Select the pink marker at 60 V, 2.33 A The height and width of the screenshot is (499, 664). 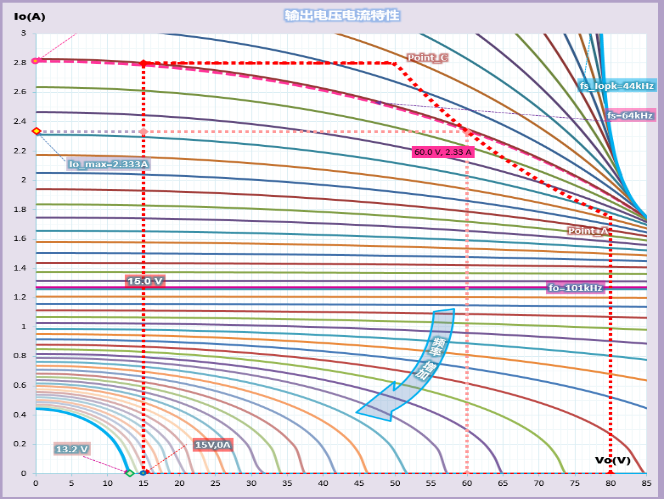[467, 131]
